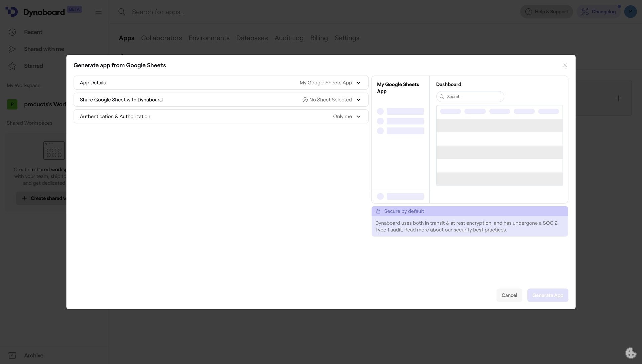Viewport: 642px width, 364px height.
Task: View apps Shared with me
Action: click(44, 49)
